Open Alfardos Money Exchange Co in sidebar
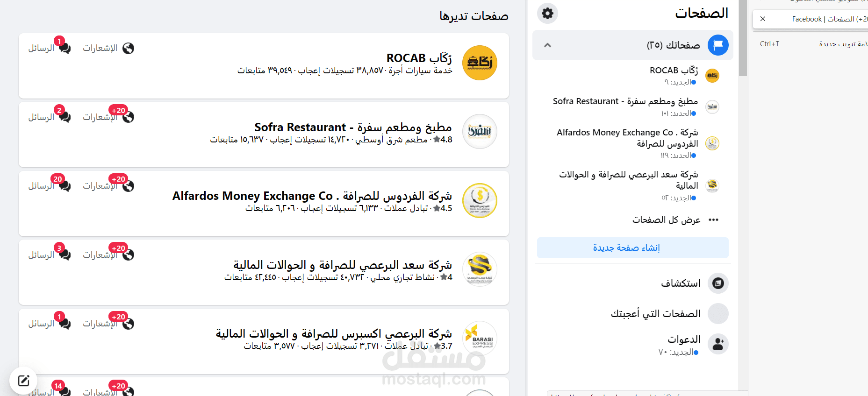The width and height of the screenshot is (868, 396). (627, 138)
